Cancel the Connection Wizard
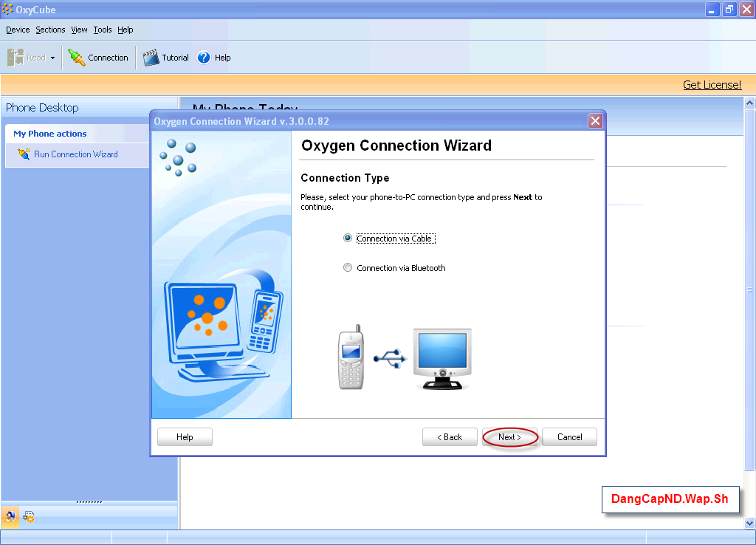 [x=569, y=437]
